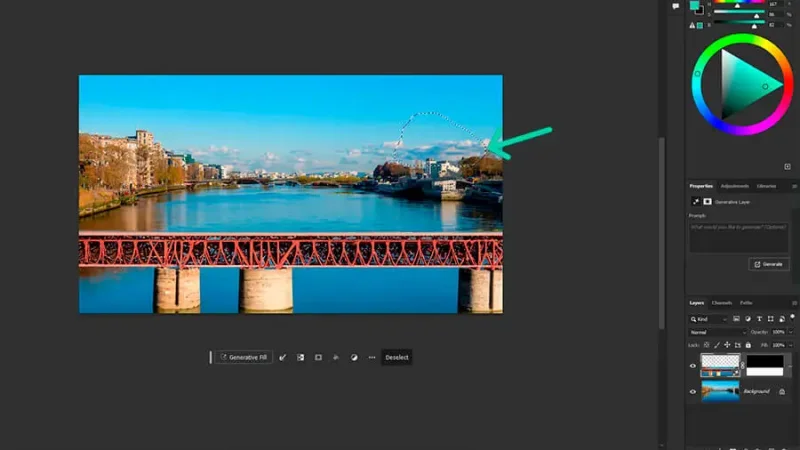Toggle lock image pixels brush icon
Screen dimensions: 800x450
click(717, 345)
